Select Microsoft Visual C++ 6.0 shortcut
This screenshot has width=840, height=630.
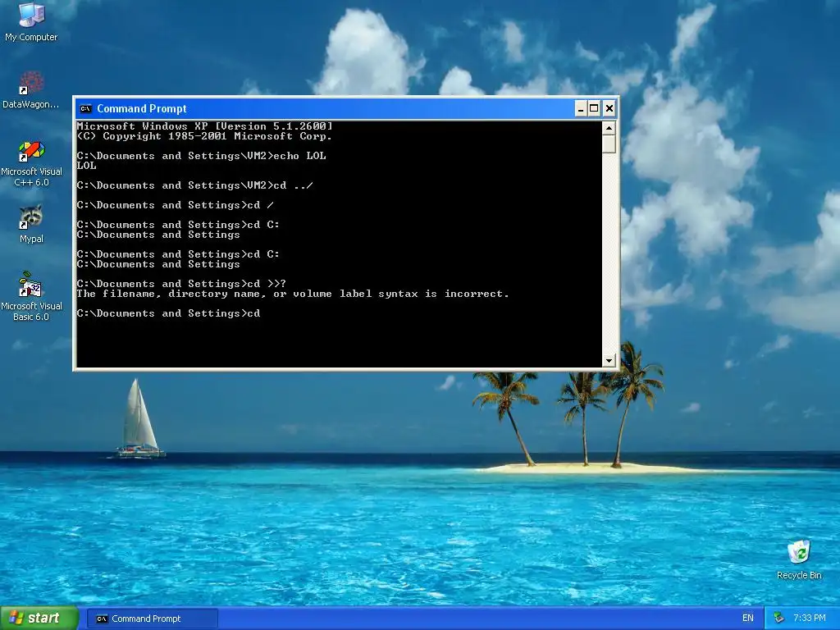(31, 163)
